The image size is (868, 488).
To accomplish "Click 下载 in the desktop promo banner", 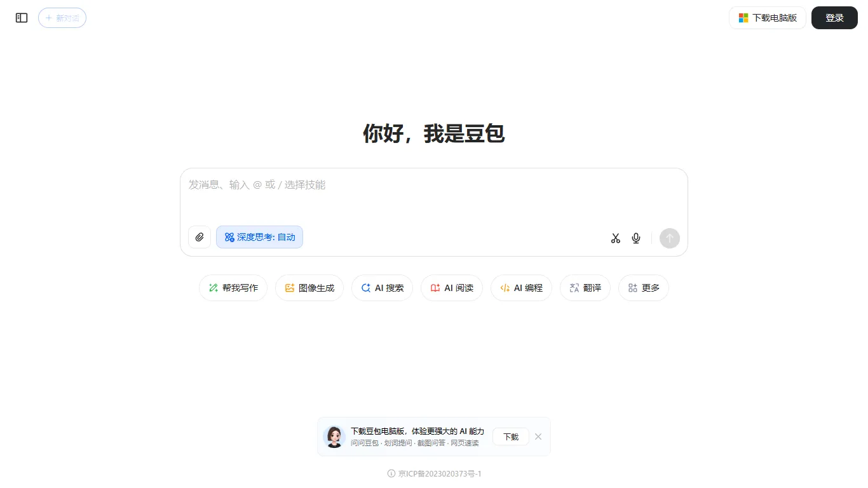I will pos(510,437).
